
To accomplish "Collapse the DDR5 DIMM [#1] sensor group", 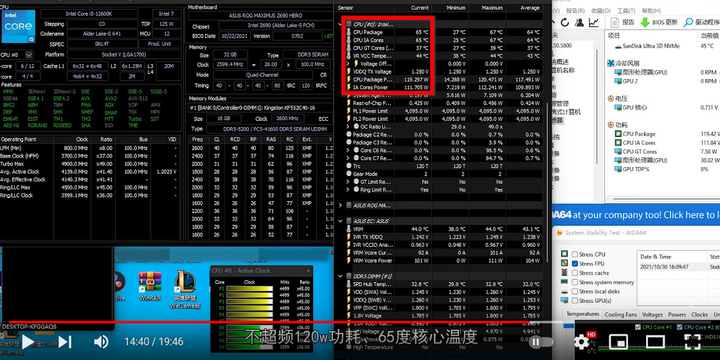I will point(340,276).
